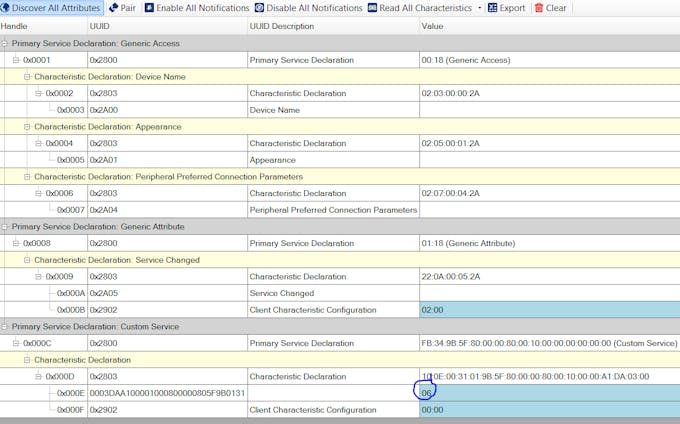Image resolution: width=680 pixels, height=424 pixels.
Task: Click Discover All Attributes button label
Action: coord(56,8)
